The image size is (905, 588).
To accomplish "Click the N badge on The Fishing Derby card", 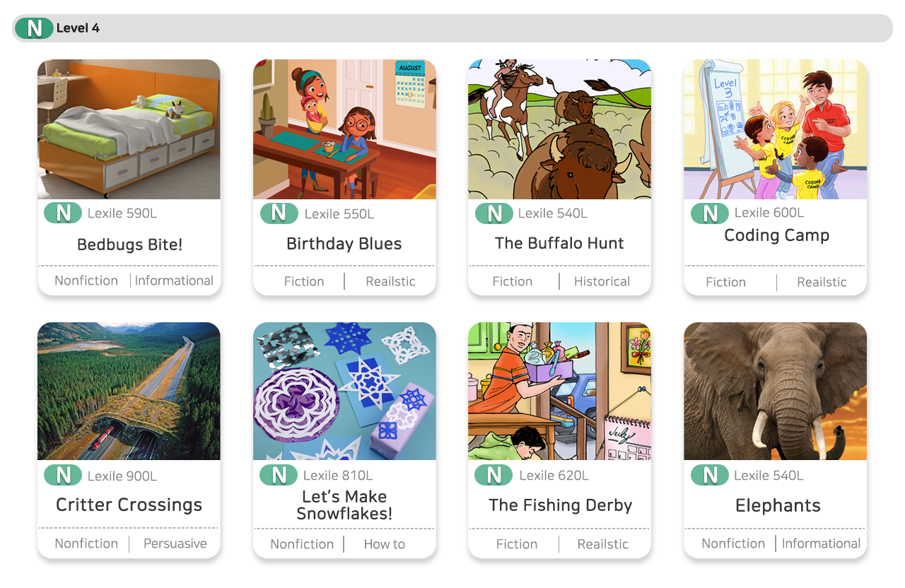I will coord(494,475).
